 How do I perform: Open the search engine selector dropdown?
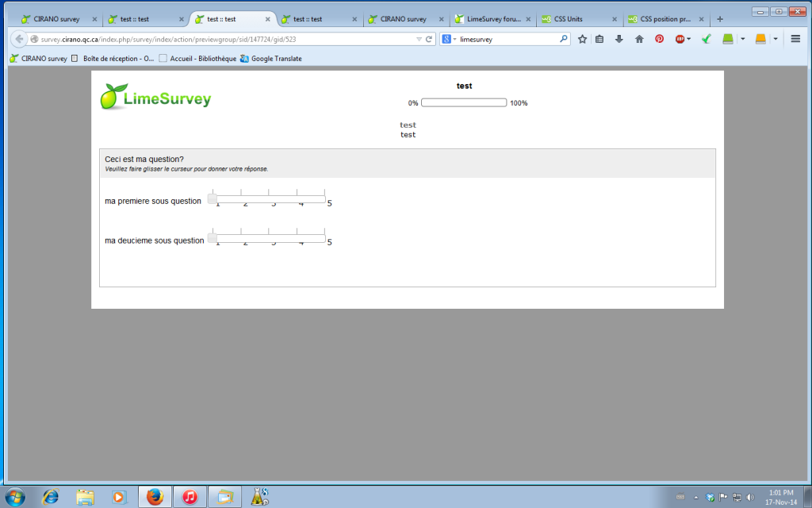(449, 39)
